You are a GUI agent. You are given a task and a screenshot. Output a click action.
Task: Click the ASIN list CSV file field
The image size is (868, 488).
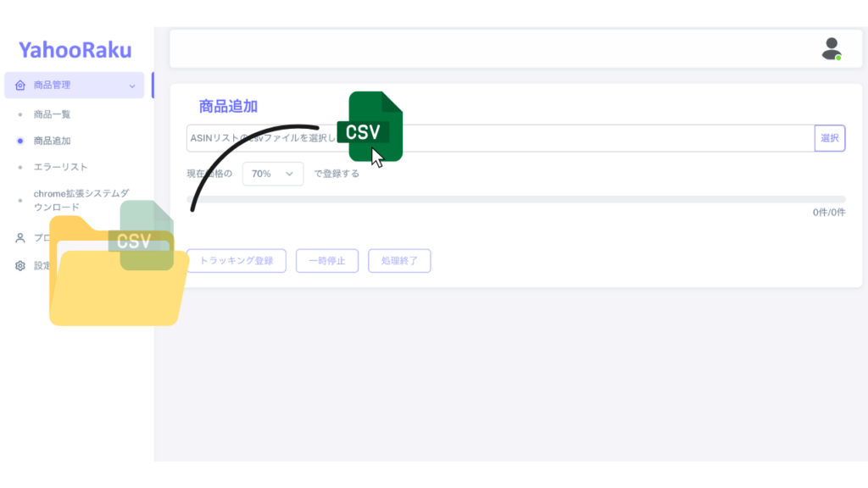pos(500,138)
